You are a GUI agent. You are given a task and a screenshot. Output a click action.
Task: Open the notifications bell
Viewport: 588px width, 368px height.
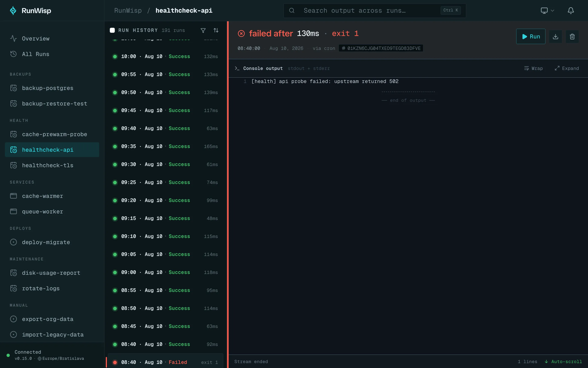[x=571, y=10]
